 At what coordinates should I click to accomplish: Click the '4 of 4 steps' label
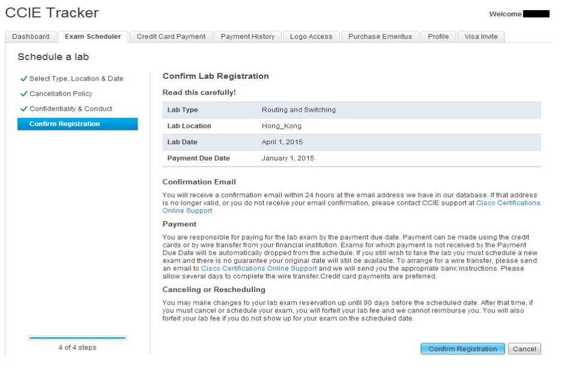click(77, 347)
